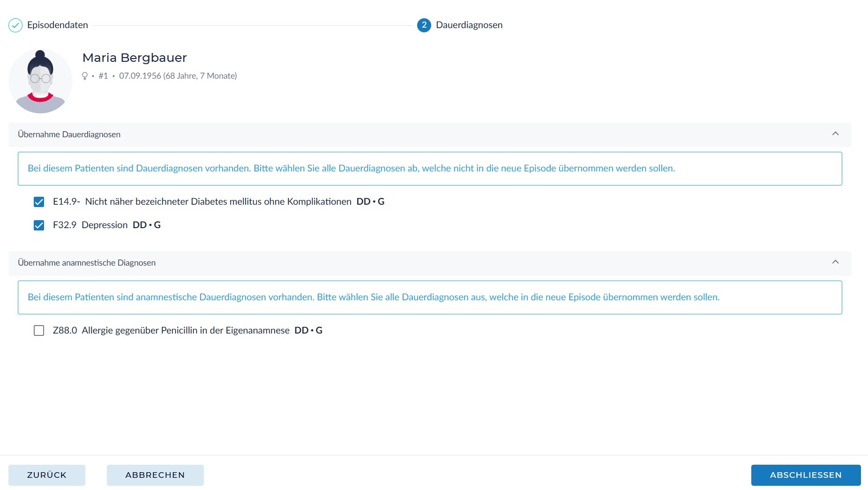Click the Übernahme Dauerdiagnosen header title

pos(69,134)
